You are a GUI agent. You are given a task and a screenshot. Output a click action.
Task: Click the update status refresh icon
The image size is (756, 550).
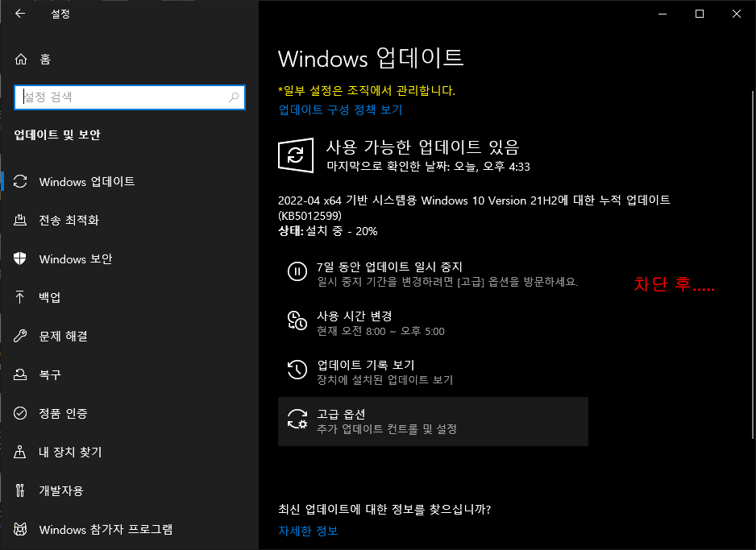(296, 155)
